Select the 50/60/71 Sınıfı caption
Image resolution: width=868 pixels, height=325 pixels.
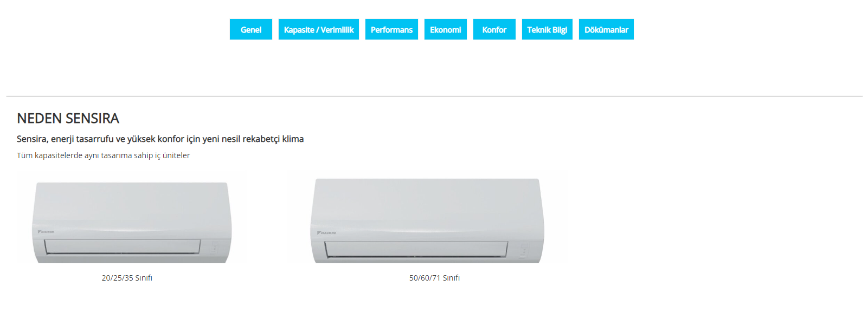pyautogui.click(x=434, y=278)
